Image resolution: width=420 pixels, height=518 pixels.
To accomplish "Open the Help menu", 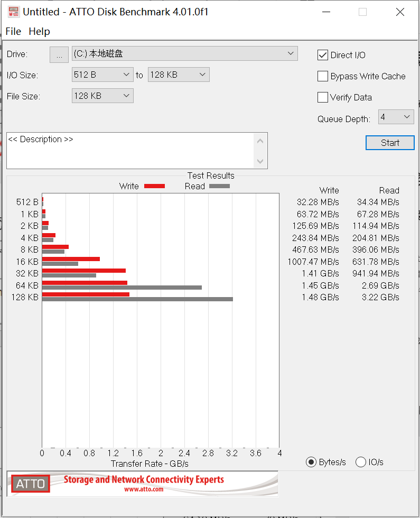I will pyautogui.click(x=39, y=31).
